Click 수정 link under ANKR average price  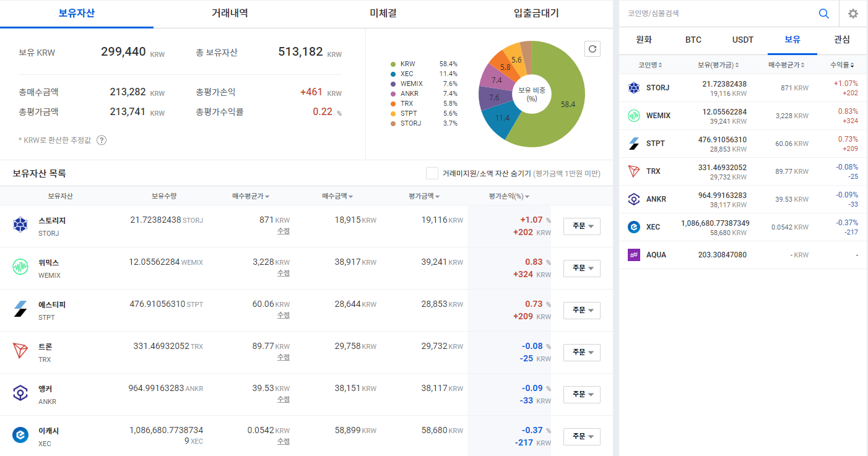click(x=283, y=399)
